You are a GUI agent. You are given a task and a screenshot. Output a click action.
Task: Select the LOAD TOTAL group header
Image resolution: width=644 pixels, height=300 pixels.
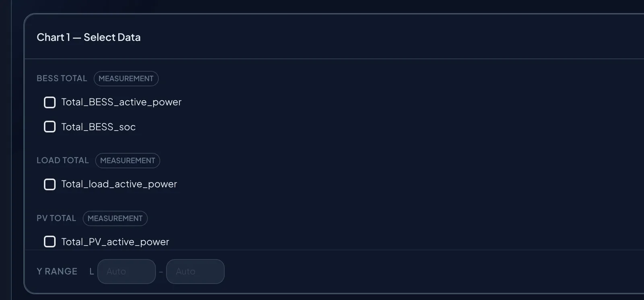[63, 161]
